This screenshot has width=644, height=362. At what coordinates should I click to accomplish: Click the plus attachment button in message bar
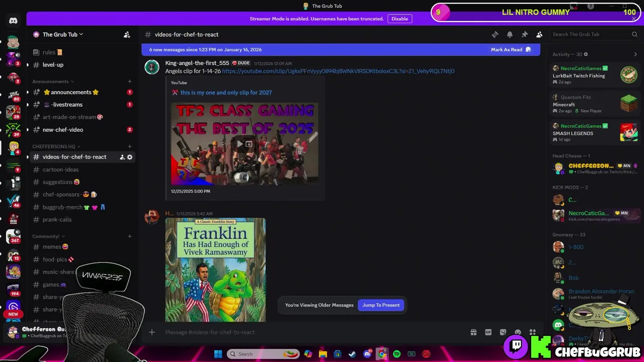tap(151, 332)
